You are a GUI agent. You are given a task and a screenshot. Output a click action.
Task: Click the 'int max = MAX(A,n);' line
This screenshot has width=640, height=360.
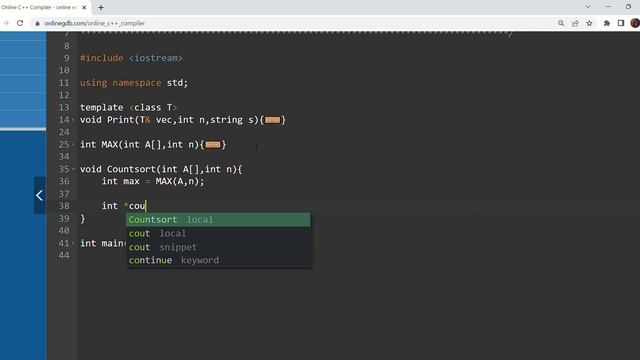pos(153,181)
